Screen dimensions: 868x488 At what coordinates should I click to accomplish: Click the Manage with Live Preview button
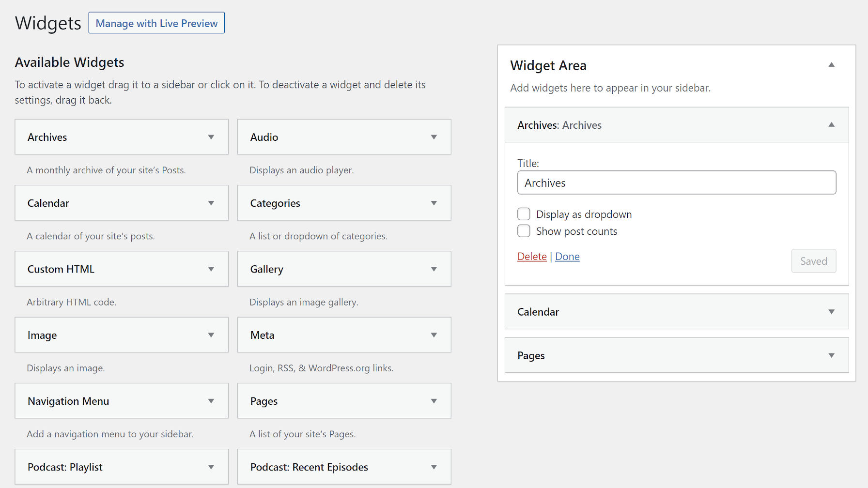coord(156,23)
